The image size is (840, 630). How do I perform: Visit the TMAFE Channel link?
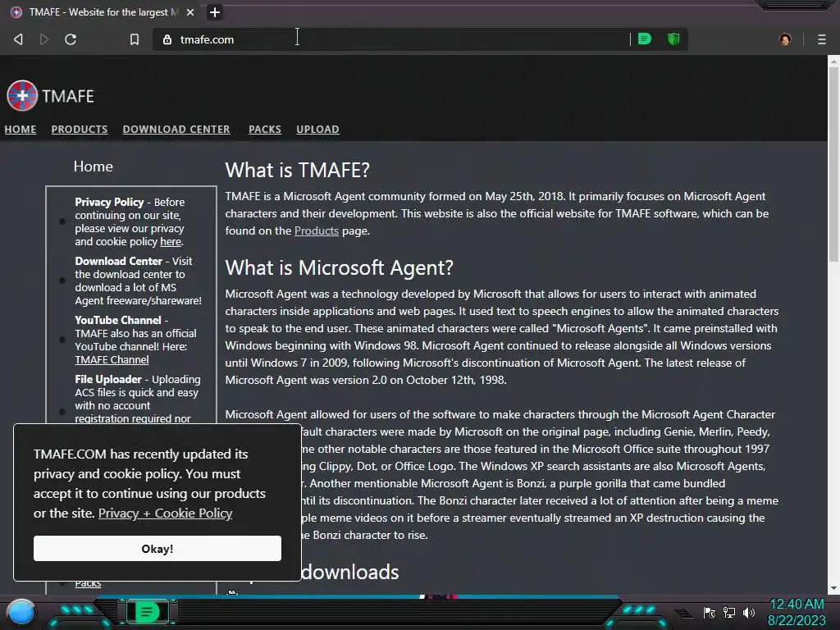click(112, 360)
